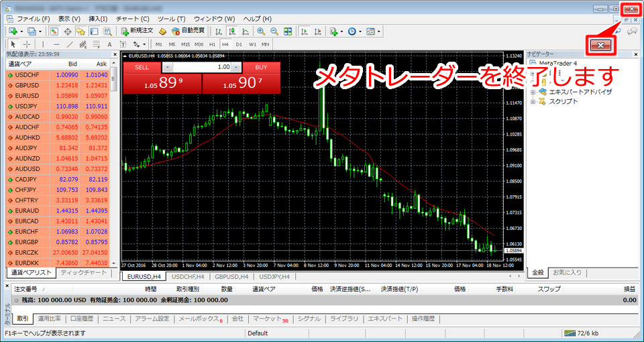The height and width of the screenshot is (342, 644).
Task: Open the chat bubbles icon
Action: point(632,32)
